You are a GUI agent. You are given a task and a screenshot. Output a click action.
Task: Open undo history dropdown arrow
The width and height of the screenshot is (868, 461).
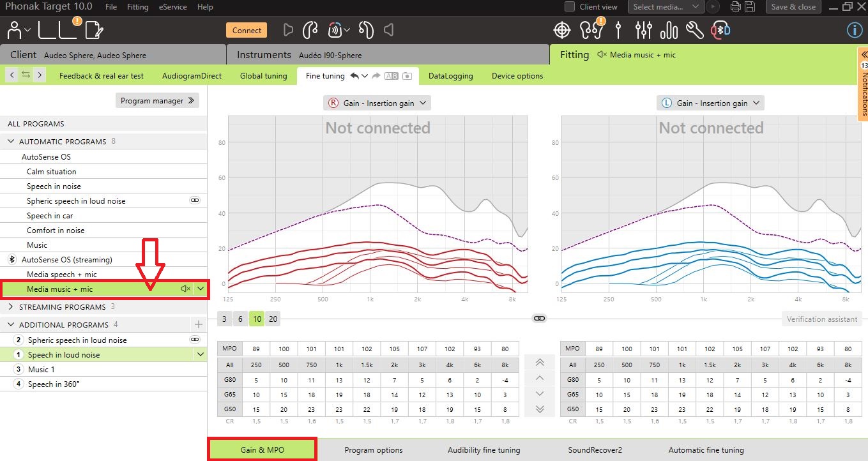click(365, 76)
